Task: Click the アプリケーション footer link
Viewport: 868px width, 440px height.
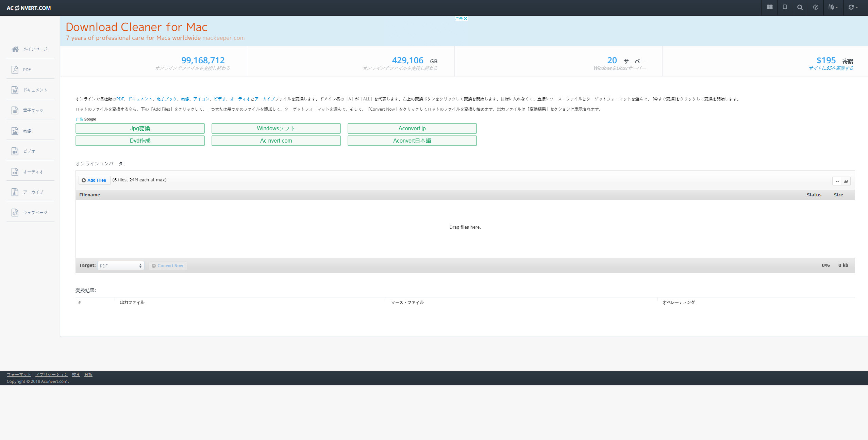Action: [52, 375]
